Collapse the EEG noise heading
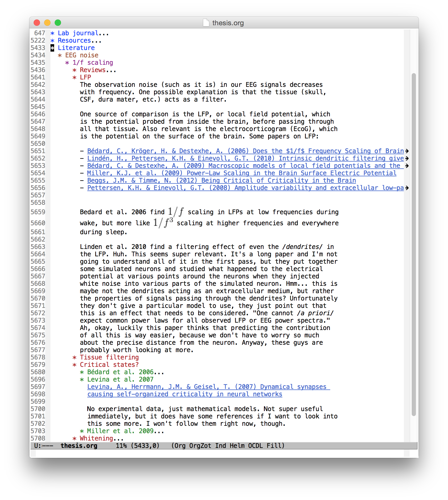Screen dimensions: 448x500 coord(78,55)
